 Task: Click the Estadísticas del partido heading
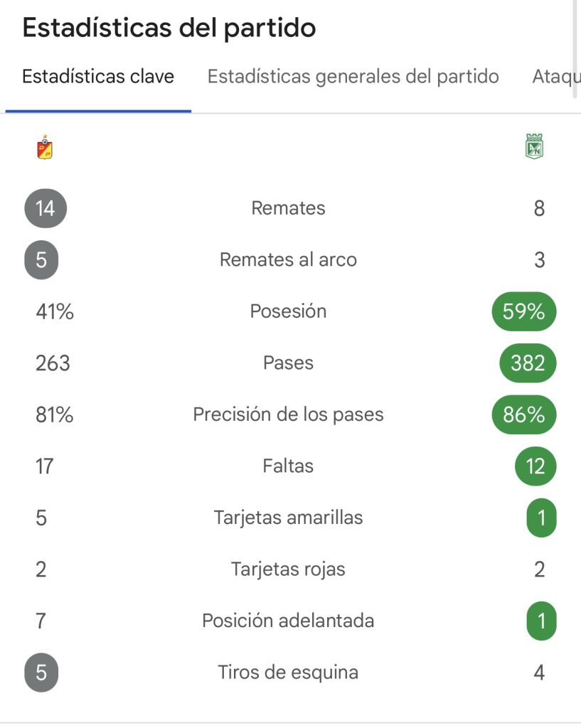[169, 28]
